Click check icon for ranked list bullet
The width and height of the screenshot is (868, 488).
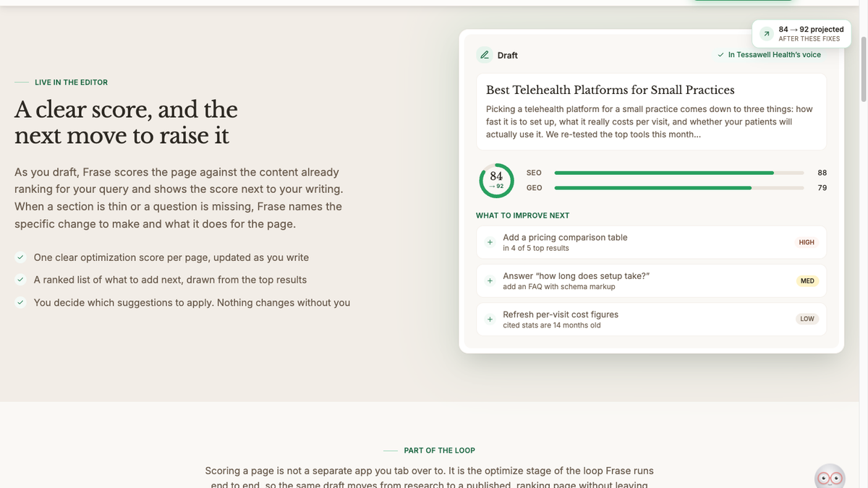(21, 280)
